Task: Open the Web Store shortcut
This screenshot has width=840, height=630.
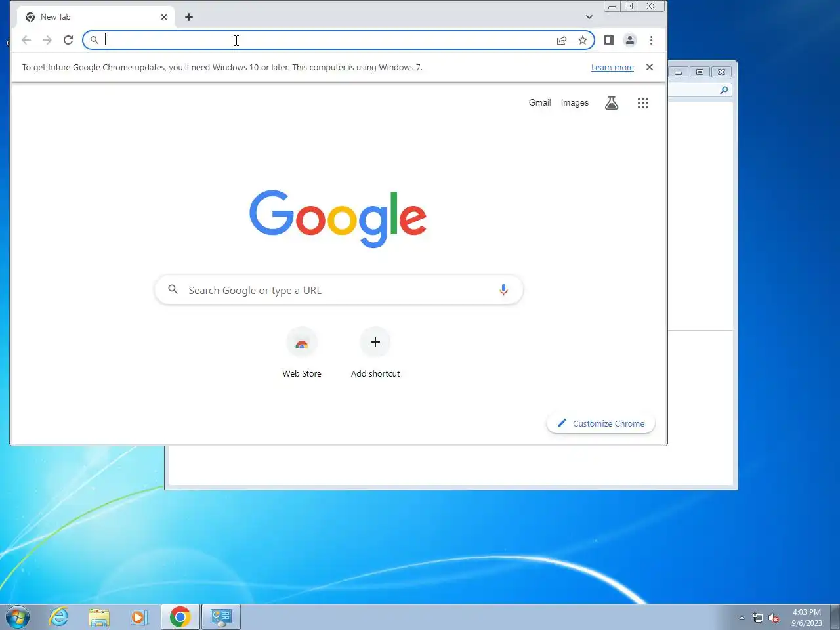Action: [302, 353]
